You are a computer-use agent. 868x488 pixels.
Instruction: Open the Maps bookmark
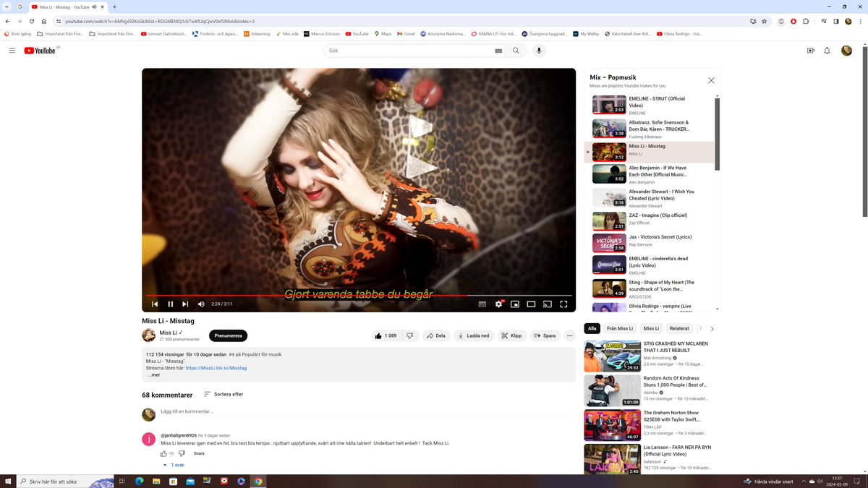click(x=383, y=34)
